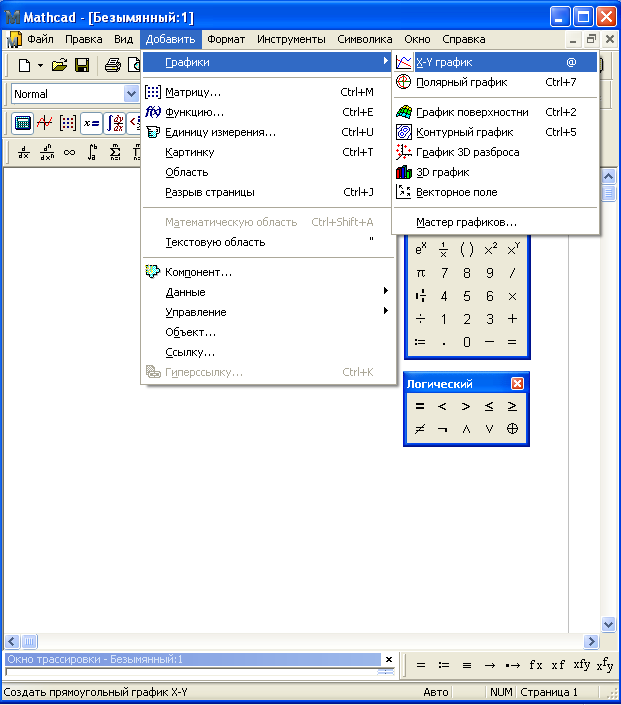Choose Полярный график menu item

496,82
